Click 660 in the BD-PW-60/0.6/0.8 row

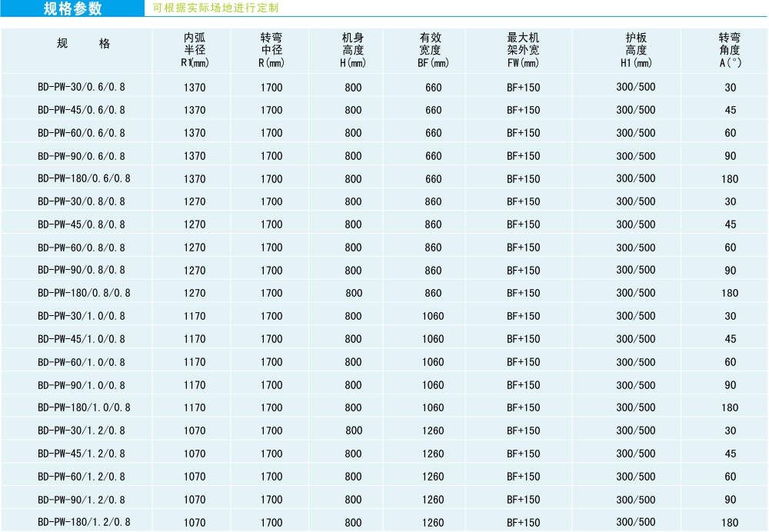click(433, 133)
